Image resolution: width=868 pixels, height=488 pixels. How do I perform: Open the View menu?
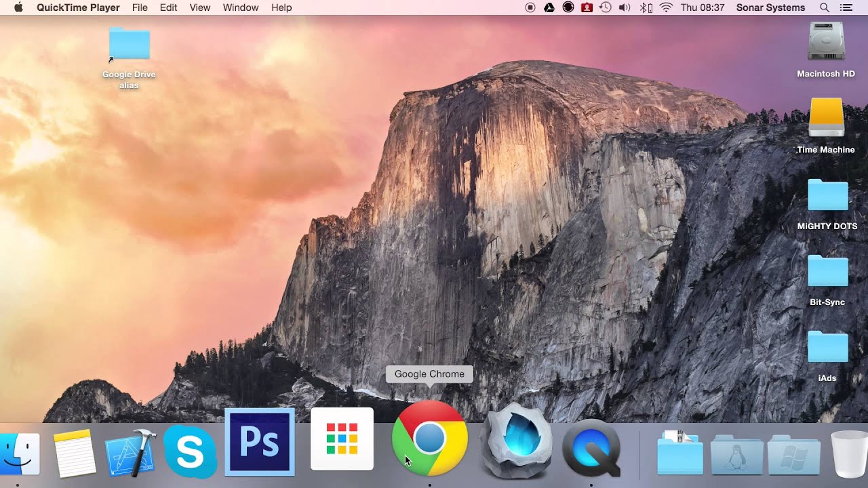[200, 7]
